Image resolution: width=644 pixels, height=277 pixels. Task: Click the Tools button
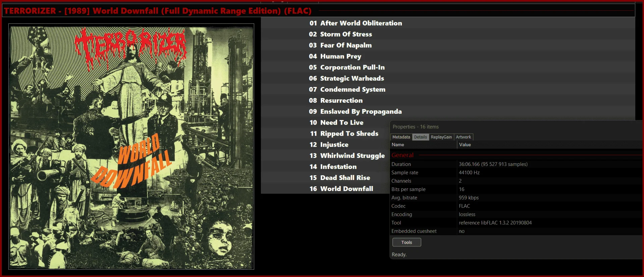click(407, 242)
